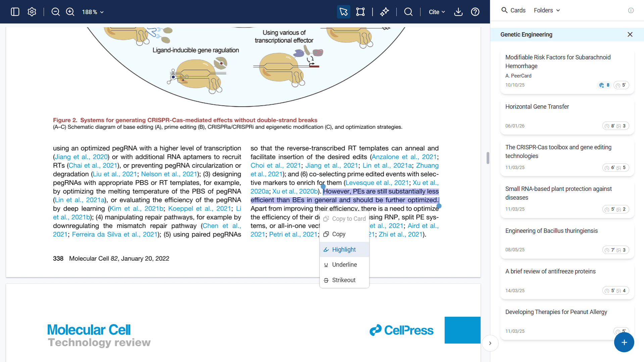The height and width of the screenshot is (362, 644).
Task: Click the download icon in toolbar
Action: click(x=458, y=12)
